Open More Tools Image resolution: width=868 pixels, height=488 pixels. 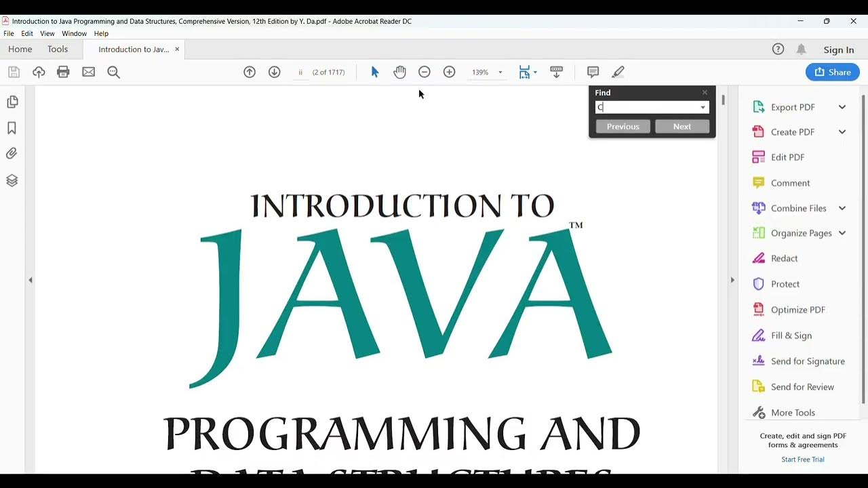point(784,413)
